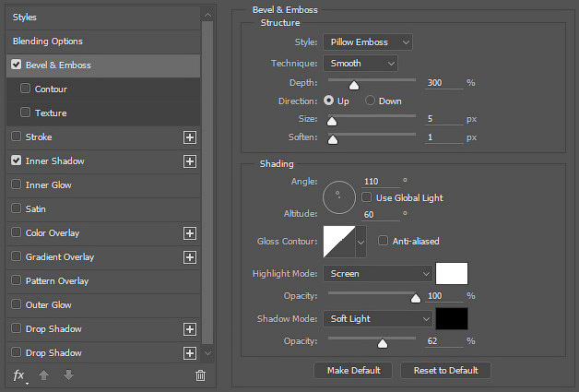Image resolution: width=579 pixels, height=392 pixels.
Task: Delete effect with the trash icon
Action: tap(200, 375)
